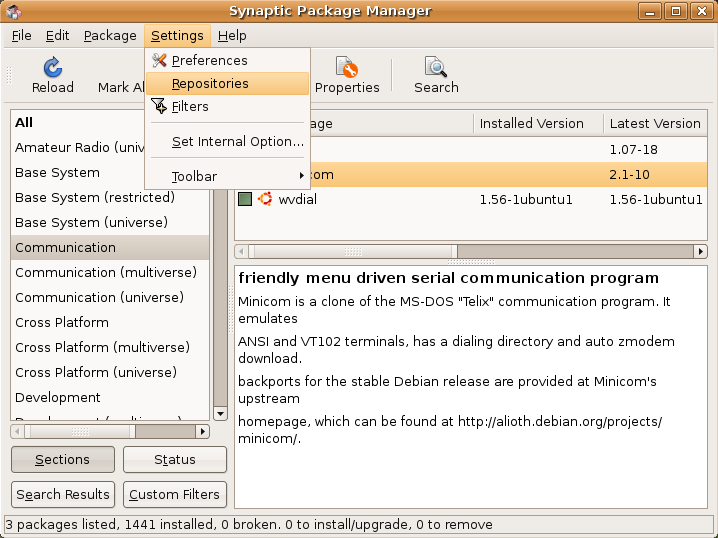Choose Repositories from Settings menu
The height and width of the screenshot is (538, 718).
(x=228, y=83)
